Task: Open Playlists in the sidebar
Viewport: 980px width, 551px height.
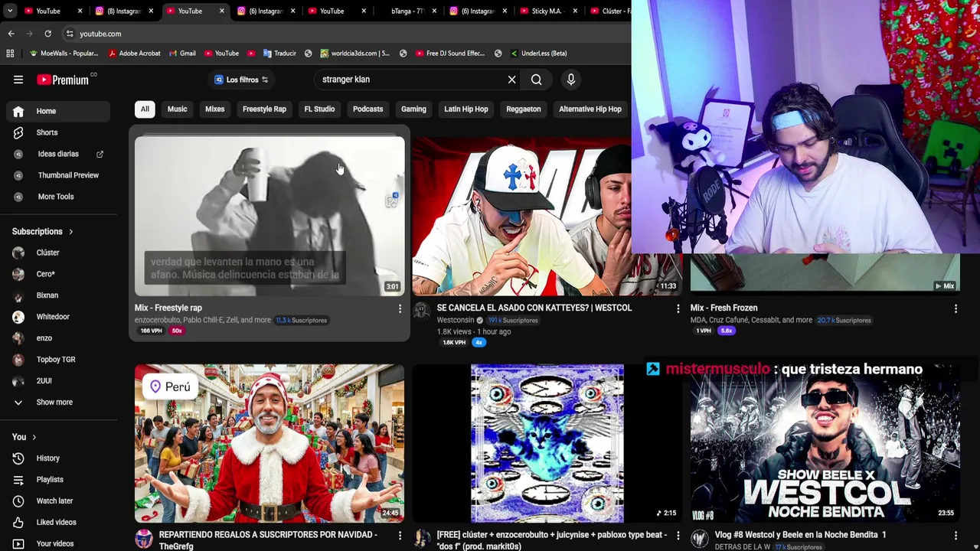Action: [x=58, y=480]
